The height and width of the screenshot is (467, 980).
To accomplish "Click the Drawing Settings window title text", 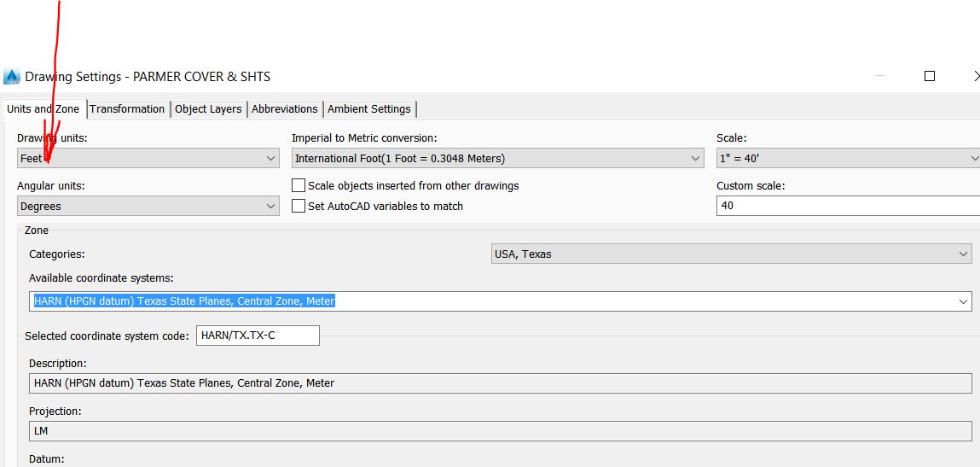I will 148,77.
